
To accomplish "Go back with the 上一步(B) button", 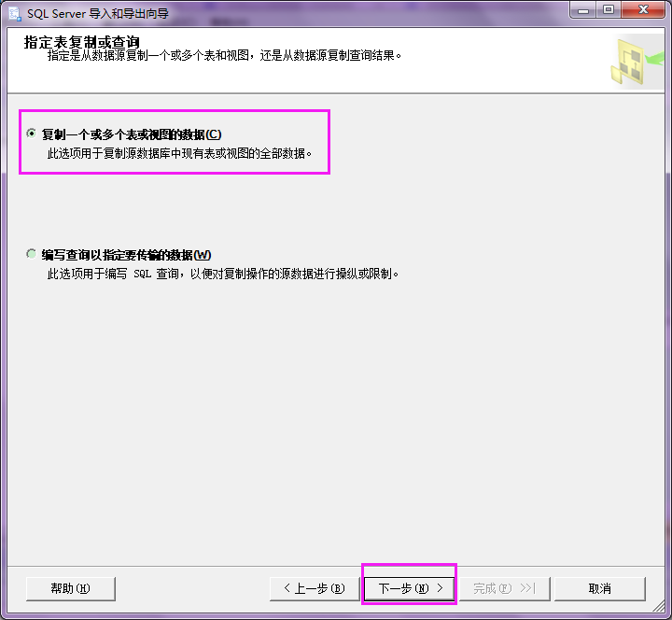I will pyautogui.click(x=315, y=588).
